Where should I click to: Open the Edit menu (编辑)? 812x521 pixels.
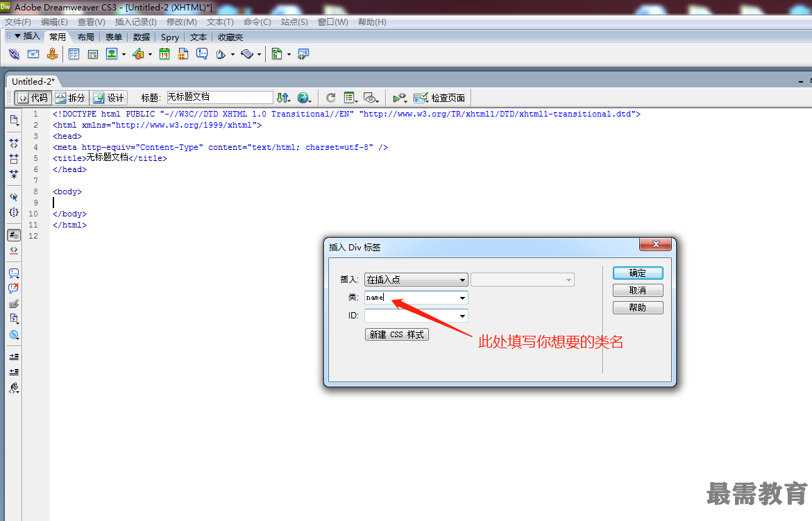[x=54, y=22]
